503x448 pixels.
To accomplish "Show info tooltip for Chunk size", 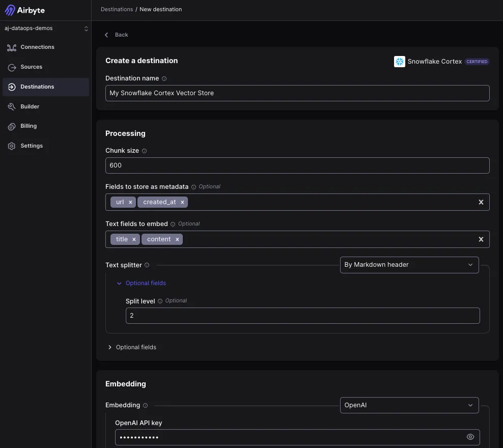I will pos(145,151).
